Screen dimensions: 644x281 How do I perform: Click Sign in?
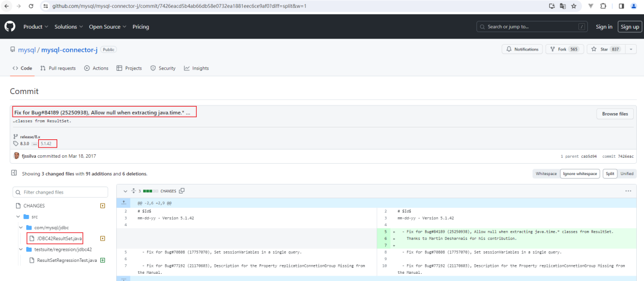pos(604,27)
